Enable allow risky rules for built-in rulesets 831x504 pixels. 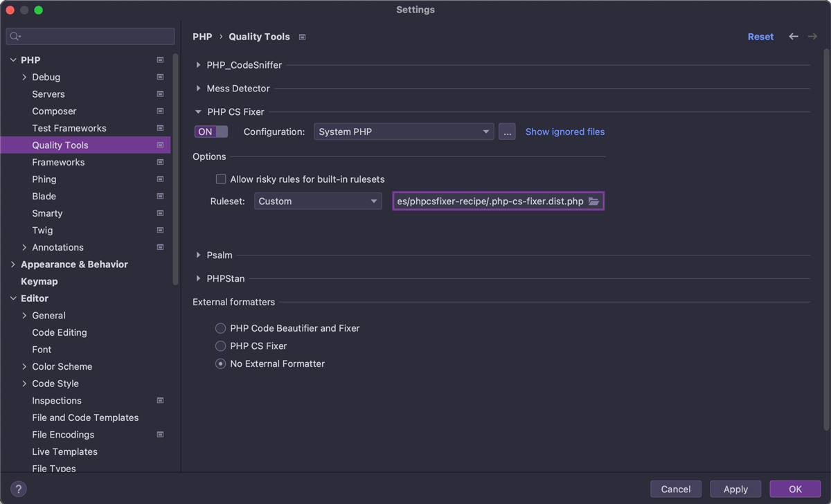(220, 179)
